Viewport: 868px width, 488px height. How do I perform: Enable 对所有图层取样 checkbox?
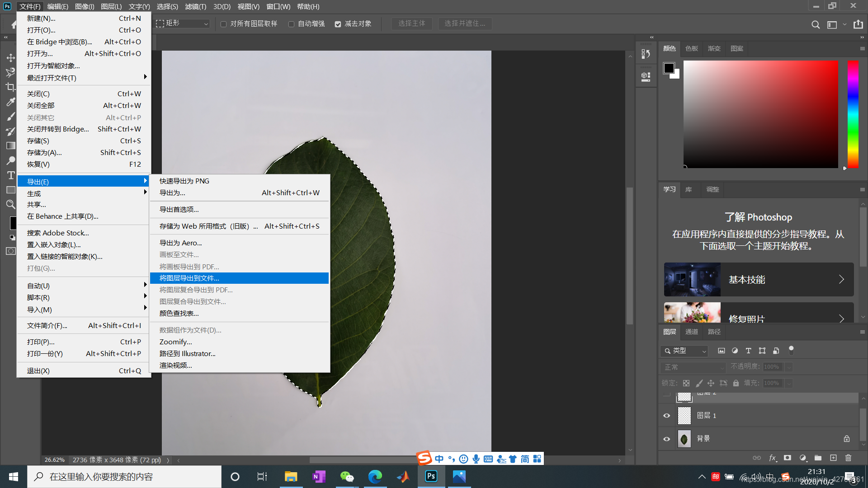pyautogui.click(x=224, y=24)
